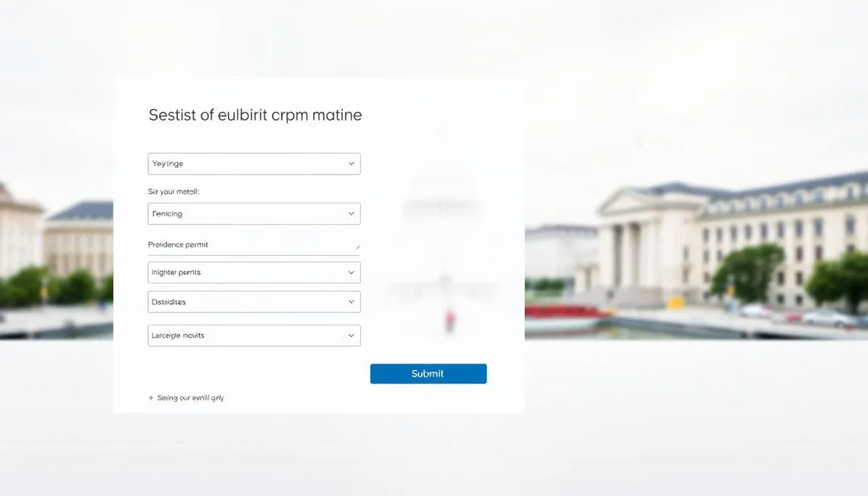Click the red figure in the blurred preview
868x496 pixels.
point(451,318)
